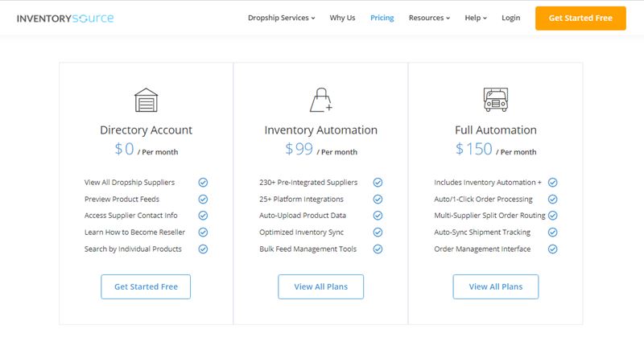Viewport: 644px width, 346px height.
Task: Click checkmark beside Preview Product Feeds
Action: click(203, 199)
